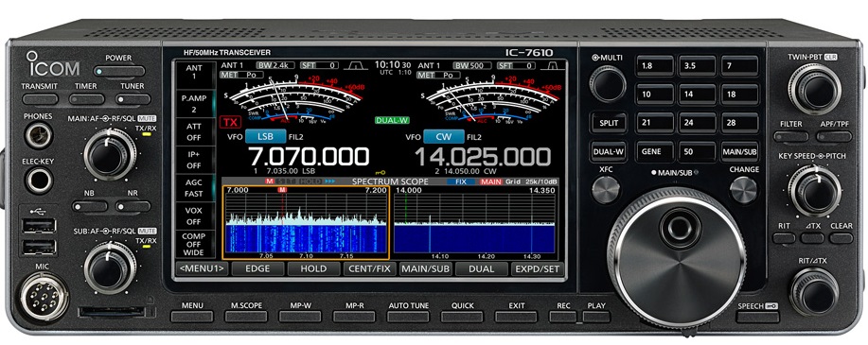Tap COMP OFF WIDE on the touchscreen
The height and width of the screenshot is (345, 868).
pos(194,245)
